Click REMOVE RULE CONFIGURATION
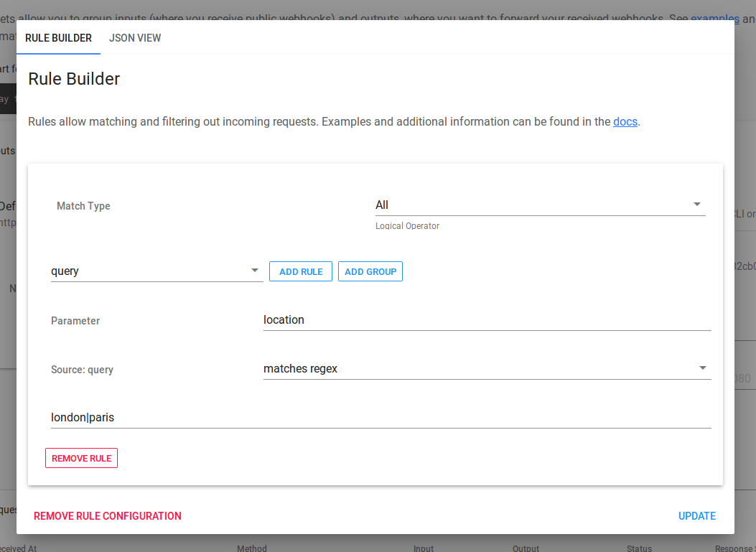Image resolution: width=756 pixels, height=552 pixels. [107, 515]
